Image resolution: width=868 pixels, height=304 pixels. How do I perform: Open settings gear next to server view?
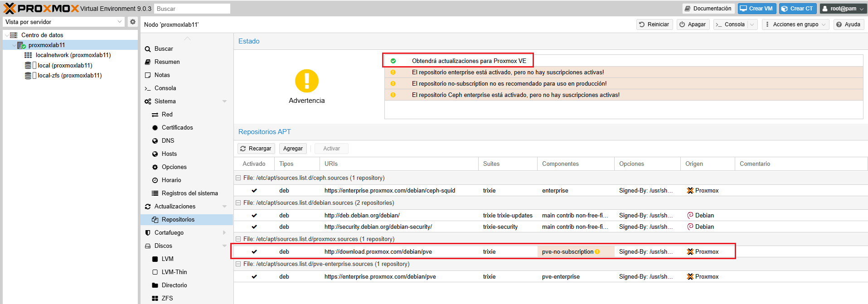(132, 22)
